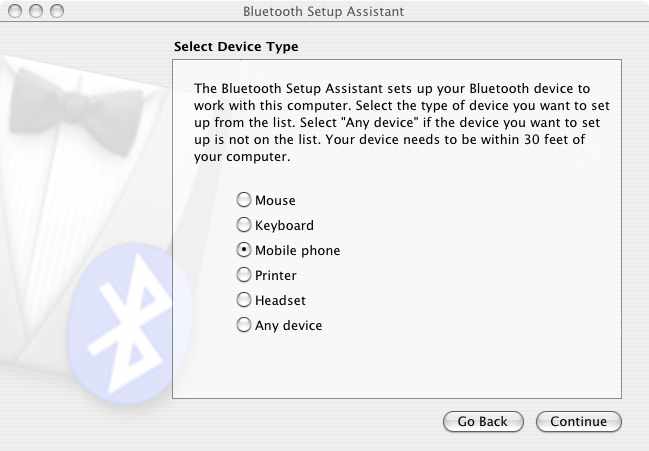Zoom the window using the third title button
This screenshot has height=451, width=649.
click(57, 11)
